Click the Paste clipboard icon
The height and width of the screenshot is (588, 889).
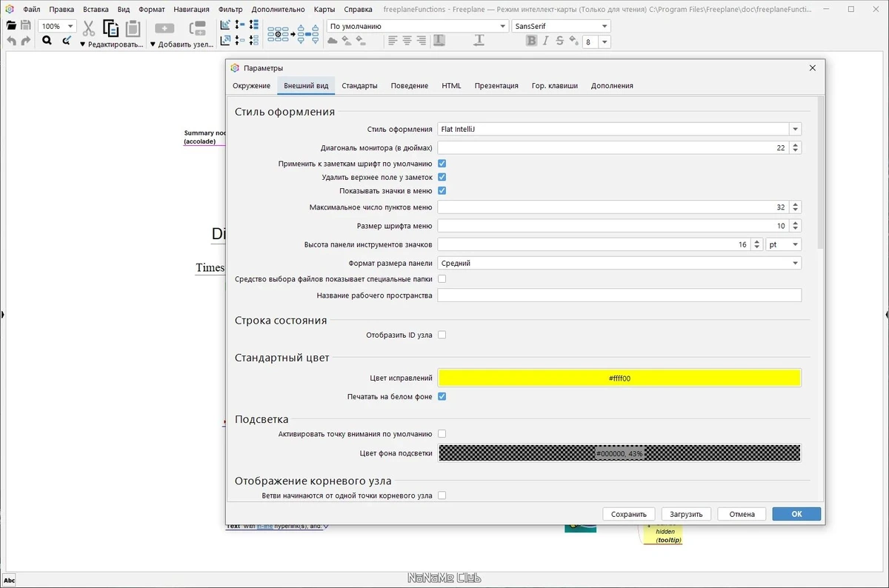(133, 28)
